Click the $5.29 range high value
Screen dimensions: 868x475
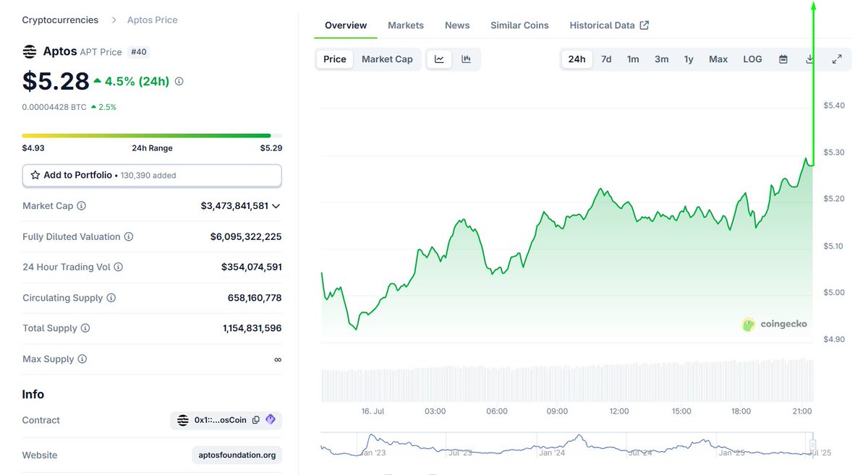271,148
